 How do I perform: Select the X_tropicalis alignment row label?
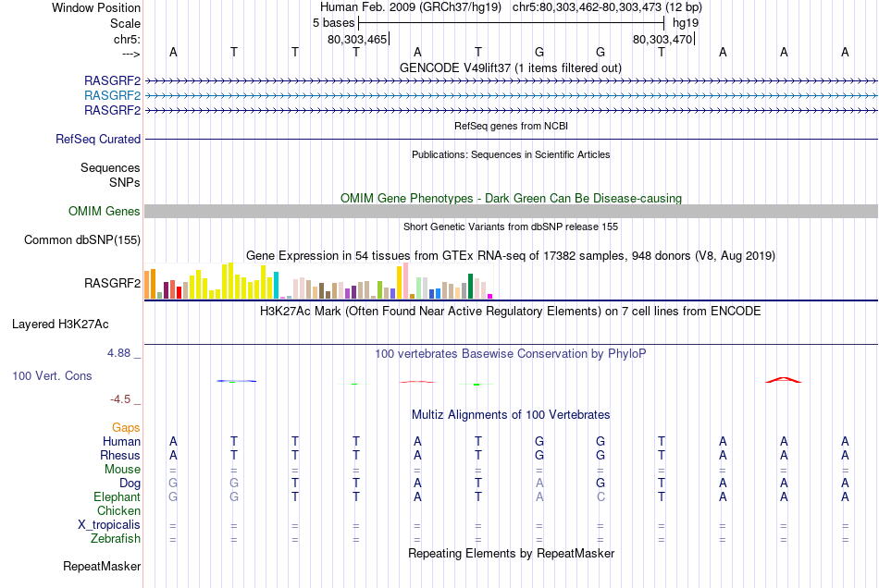(109, 525)
